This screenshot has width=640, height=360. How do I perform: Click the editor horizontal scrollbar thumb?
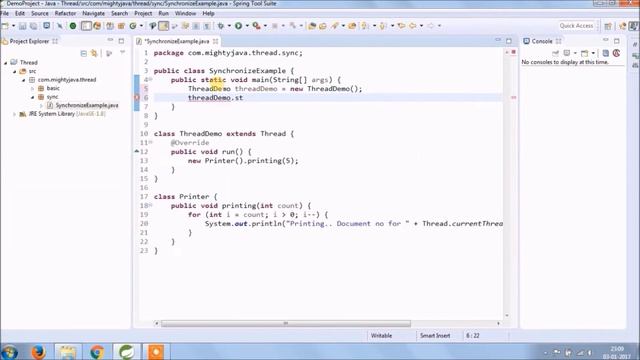click(x=286, y=323)
